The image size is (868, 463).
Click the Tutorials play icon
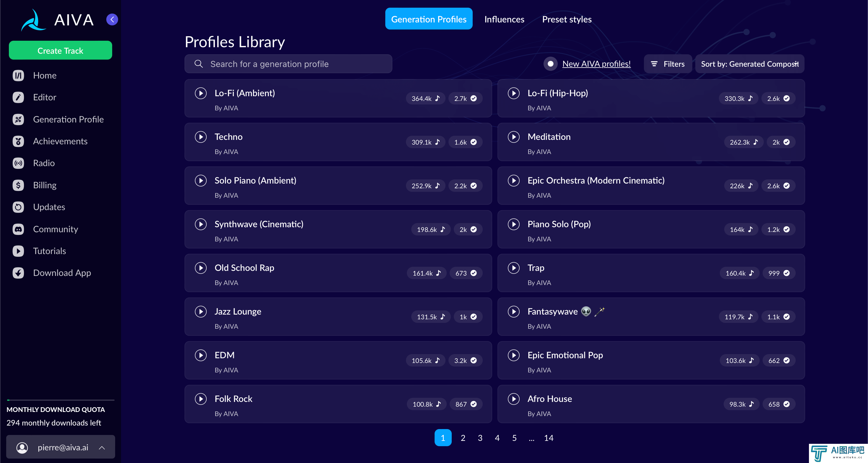pyautogui.click(x=18, y=251)
